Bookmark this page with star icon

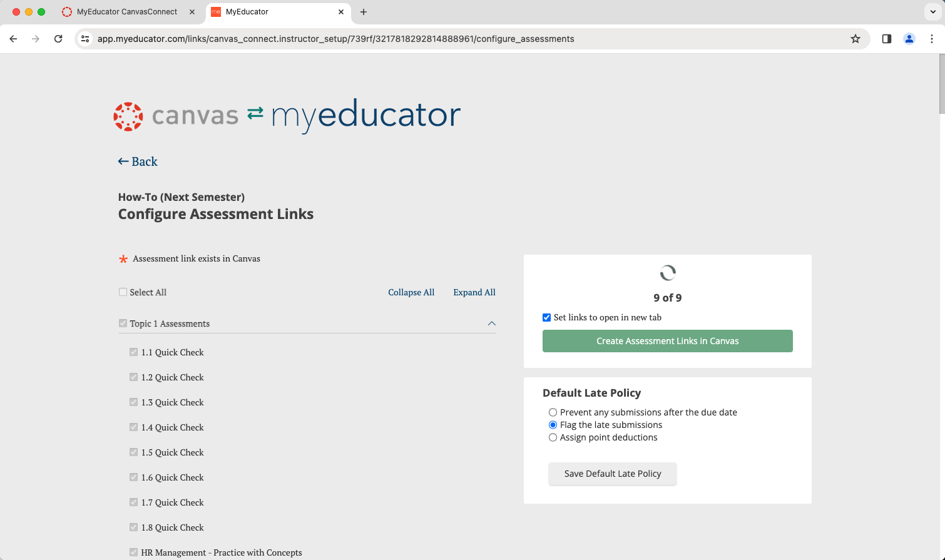(856, 39)
